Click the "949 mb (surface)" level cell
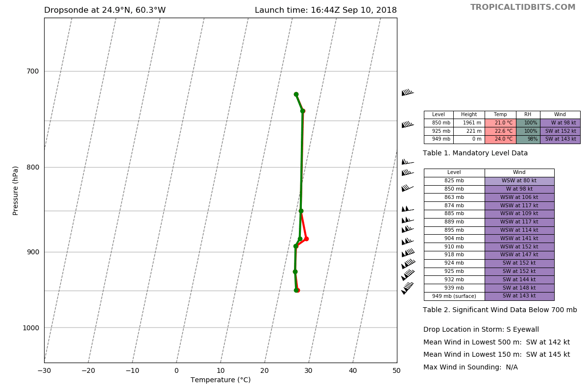Image resolution: width=588 pixels, height=392 pixels. coord(454,296)
